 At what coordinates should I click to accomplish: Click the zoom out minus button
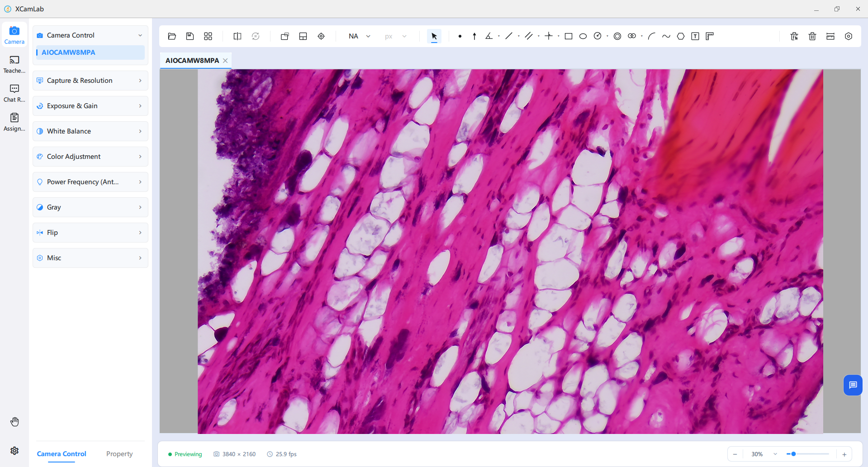tap(735, 454)
